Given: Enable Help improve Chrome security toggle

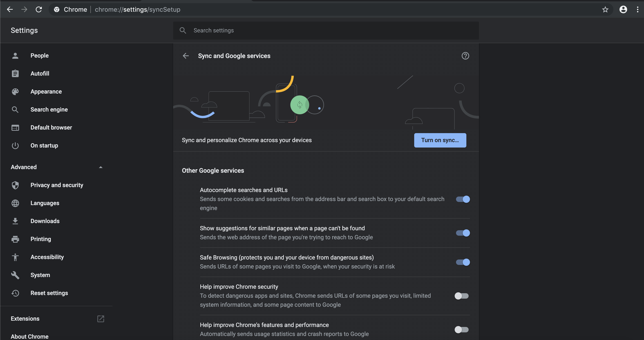Looking at the screenshot, I should tap(461, 296).
